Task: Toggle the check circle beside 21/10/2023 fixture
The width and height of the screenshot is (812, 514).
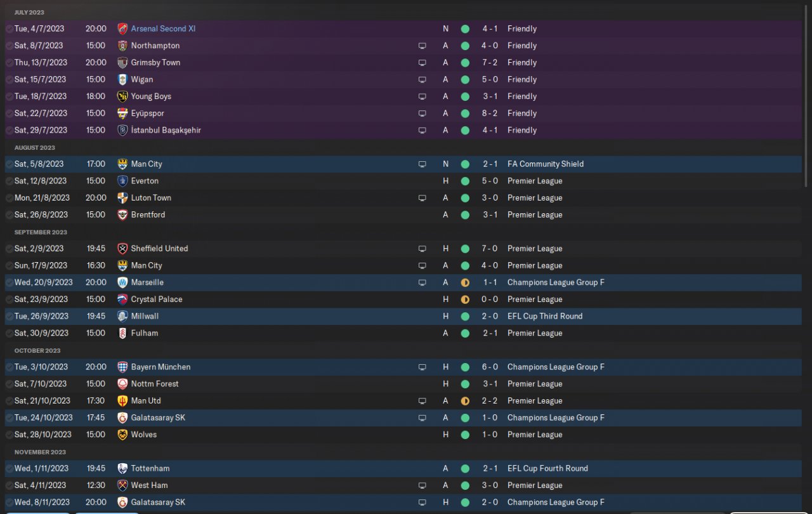Action: (9, 401)
